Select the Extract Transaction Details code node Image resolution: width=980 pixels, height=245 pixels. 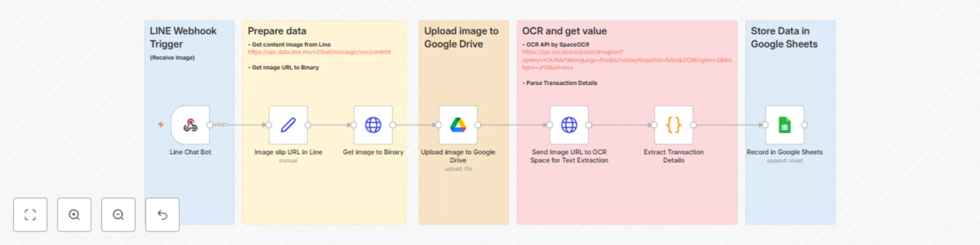[674, 125]
